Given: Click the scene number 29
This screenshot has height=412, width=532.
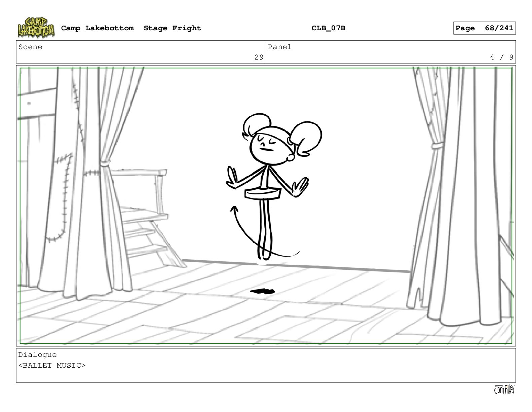Looking at the screenshot, I should (x=259, y=57).
